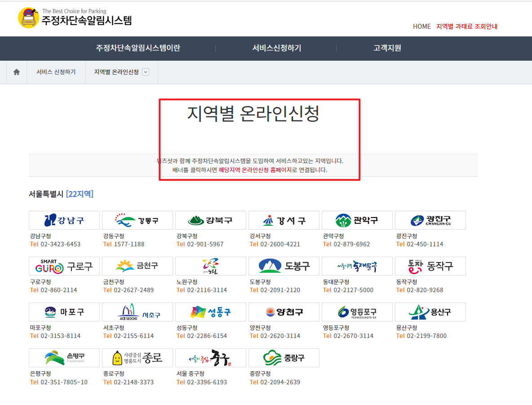Click the HOME link in header
This screenshot has width=532, height=405.
pos(422,27)
